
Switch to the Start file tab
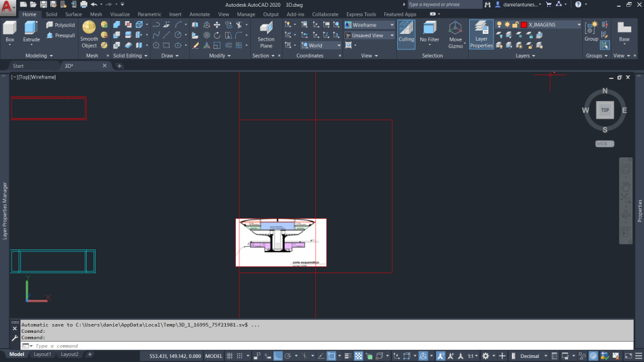tap(18, 66)
